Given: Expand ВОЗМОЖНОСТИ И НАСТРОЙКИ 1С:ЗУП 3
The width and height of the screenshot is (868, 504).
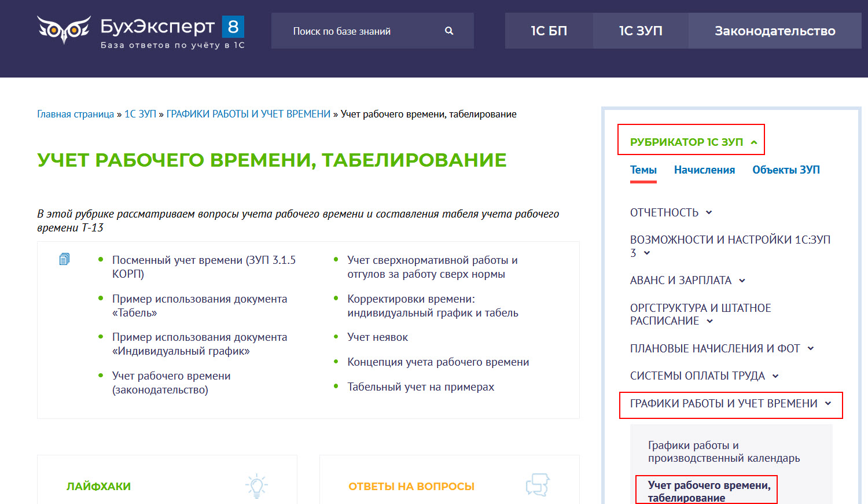Looking at the screenshot, I should pyautogui.click(x=730, y=246).
